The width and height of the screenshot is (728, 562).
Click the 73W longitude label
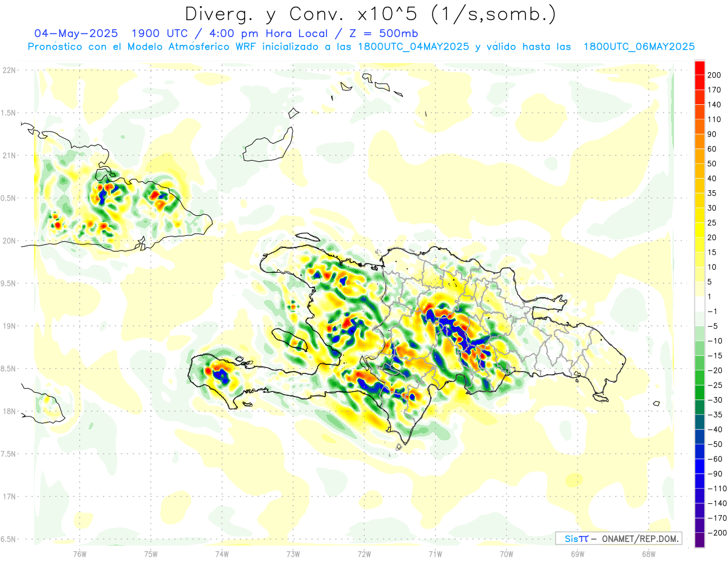point(293,553)
